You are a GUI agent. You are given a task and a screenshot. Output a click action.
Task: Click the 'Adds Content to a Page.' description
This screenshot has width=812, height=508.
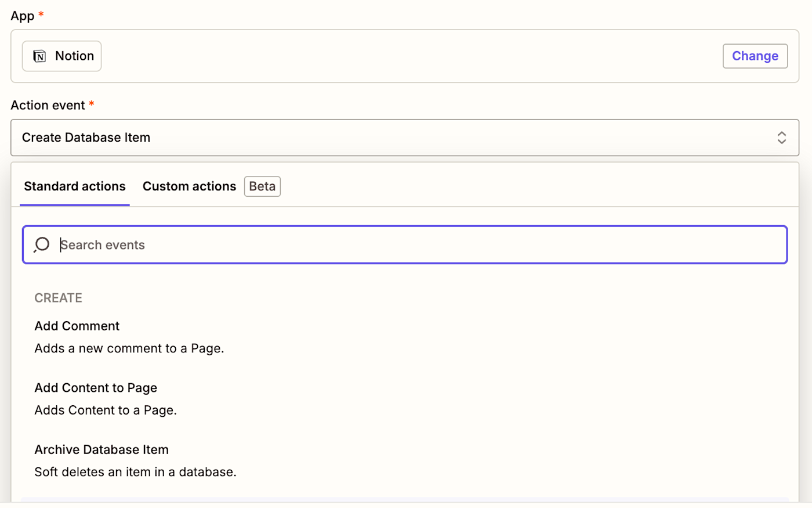[106, 410]
